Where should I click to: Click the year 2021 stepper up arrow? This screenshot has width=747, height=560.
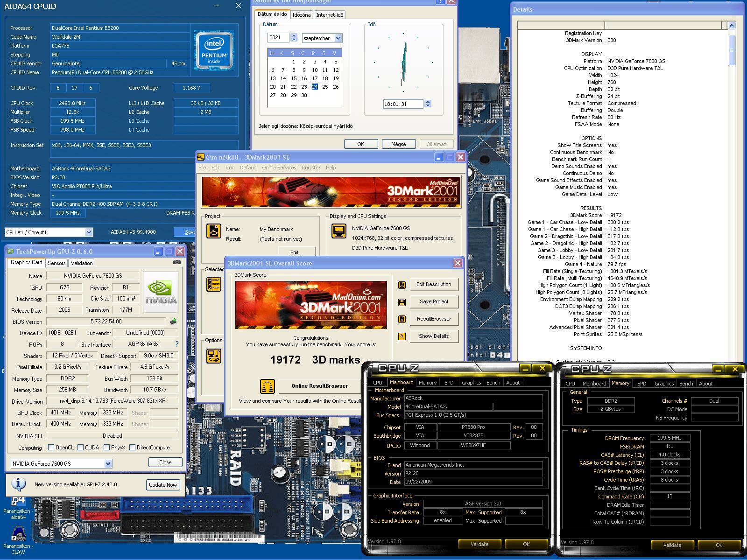click(x=294, y=35)
